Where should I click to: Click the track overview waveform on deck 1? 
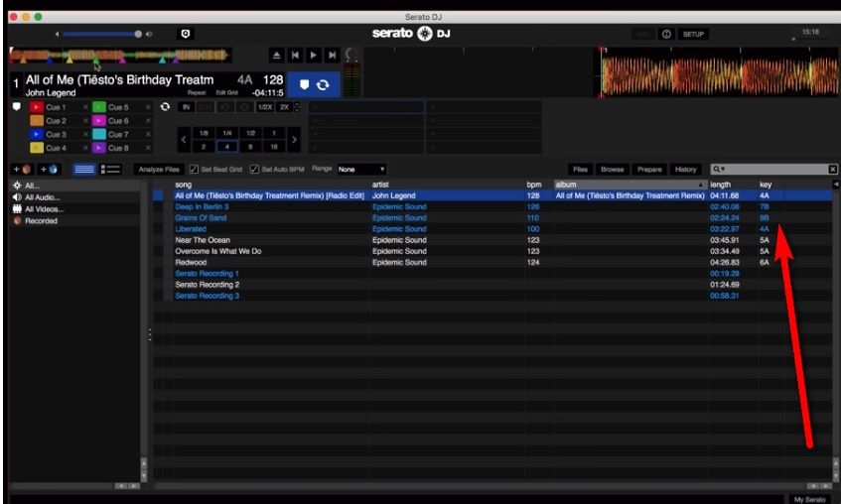click(x=121, y=55)
